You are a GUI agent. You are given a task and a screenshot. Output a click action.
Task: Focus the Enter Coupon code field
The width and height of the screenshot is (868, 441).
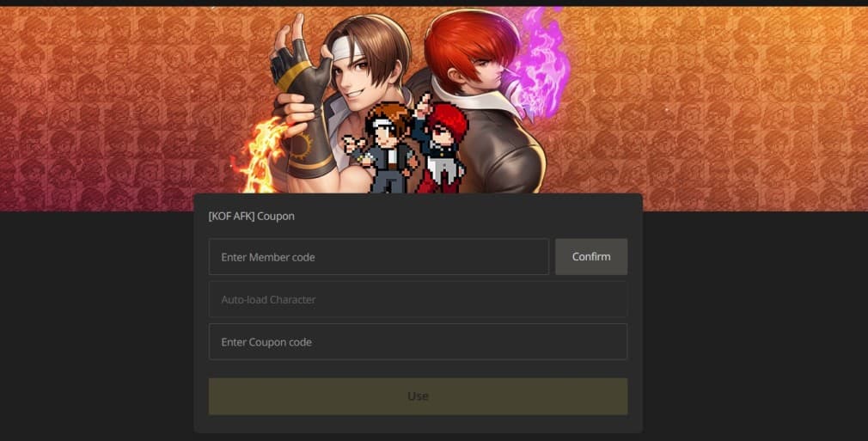(x=418, y=342)
